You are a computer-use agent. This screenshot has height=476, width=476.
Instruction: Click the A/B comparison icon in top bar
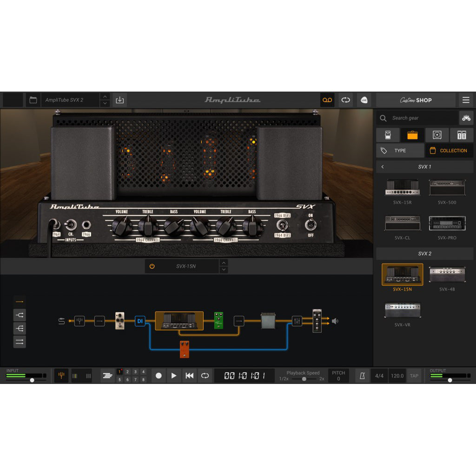pos(345,99)
